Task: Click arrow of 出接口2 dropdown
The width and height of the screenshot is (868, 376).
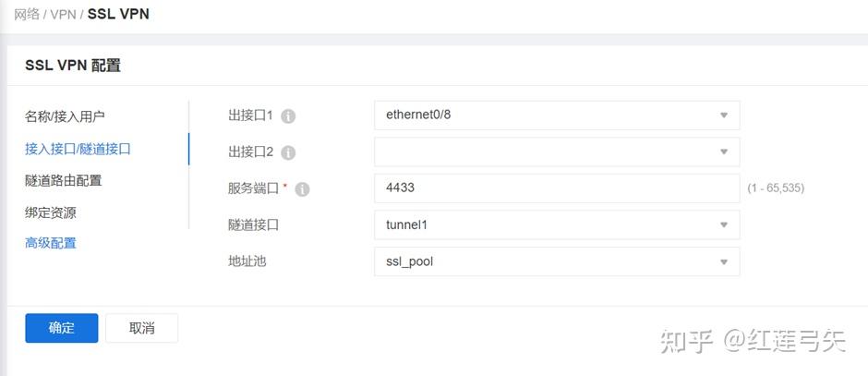Action: [724, 152]
